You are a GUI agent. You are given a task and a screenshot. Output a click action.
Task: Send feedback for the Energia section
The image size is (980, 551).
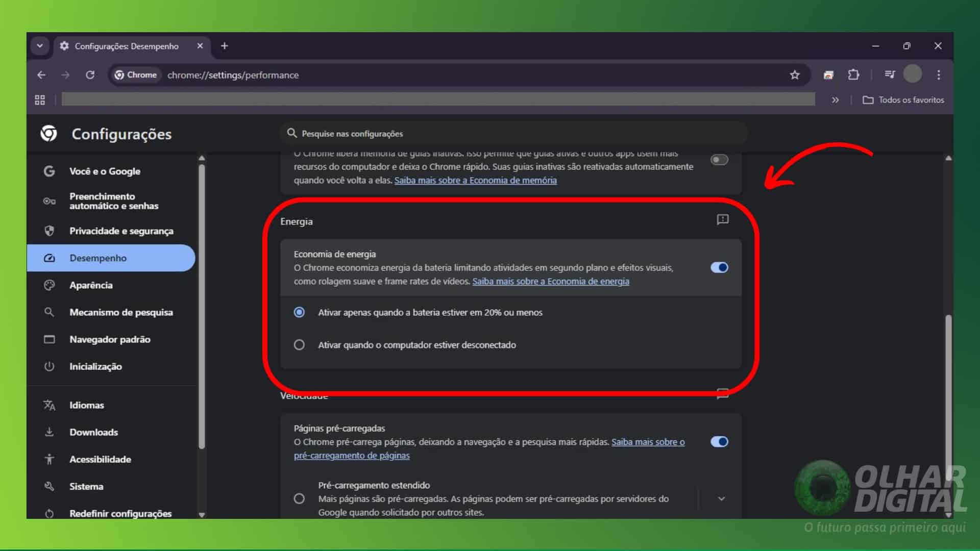tap(723, 219)
